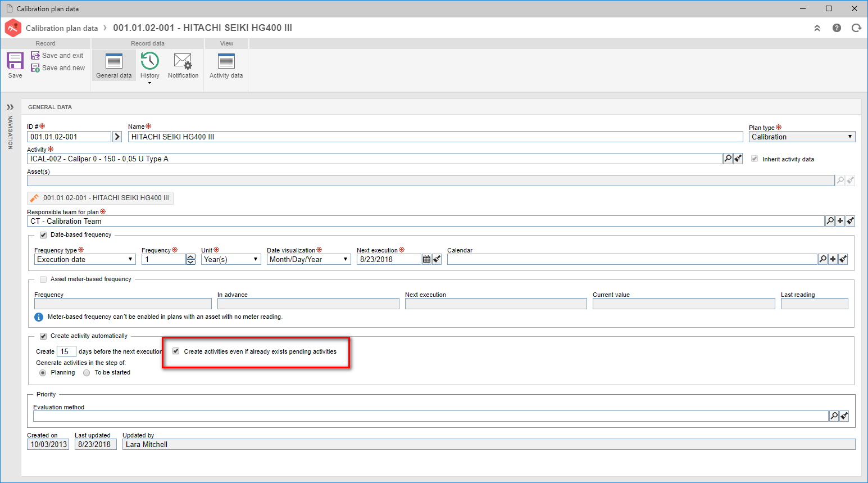Toggle Date-based frequency checkbox

pos(43,235)
